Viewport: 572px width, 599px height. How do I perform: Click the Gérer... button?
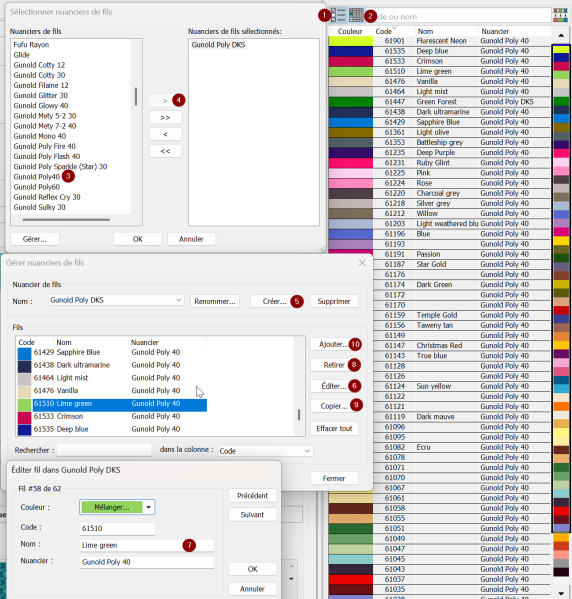pos(35,239)
